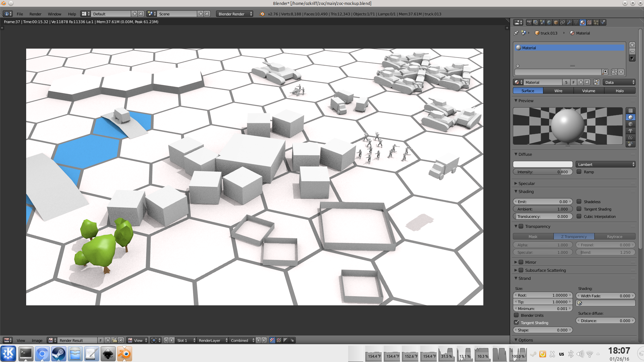Screen dimensions: 644x362
Task: Open the Render menu
Action: (x=35, y=14)
